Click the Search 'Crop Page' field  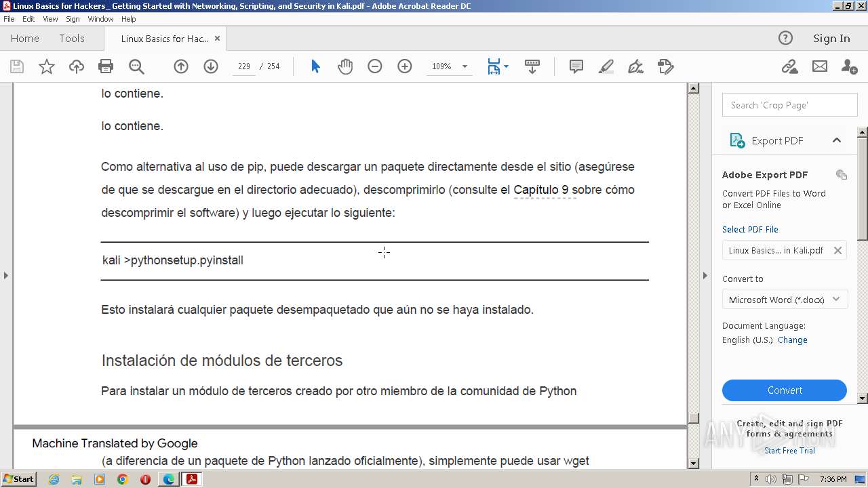[790, 105]
